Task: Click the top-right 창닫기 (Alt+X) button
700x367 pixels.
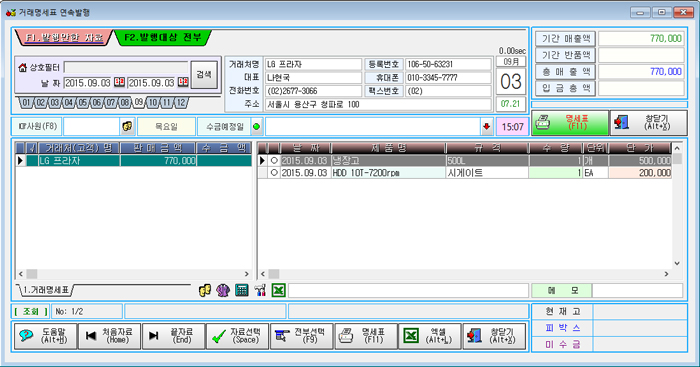Action: [649, 122]
